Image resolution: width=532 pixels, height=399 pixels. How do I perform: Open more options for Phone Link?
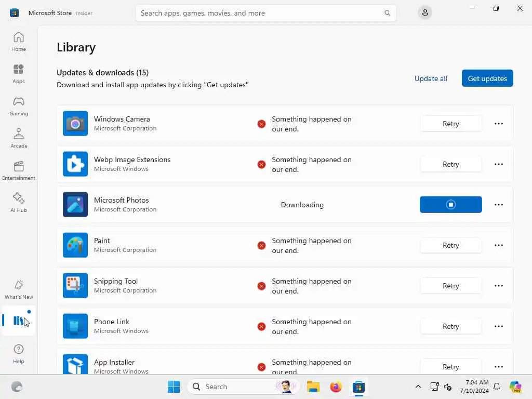(499, 326)
